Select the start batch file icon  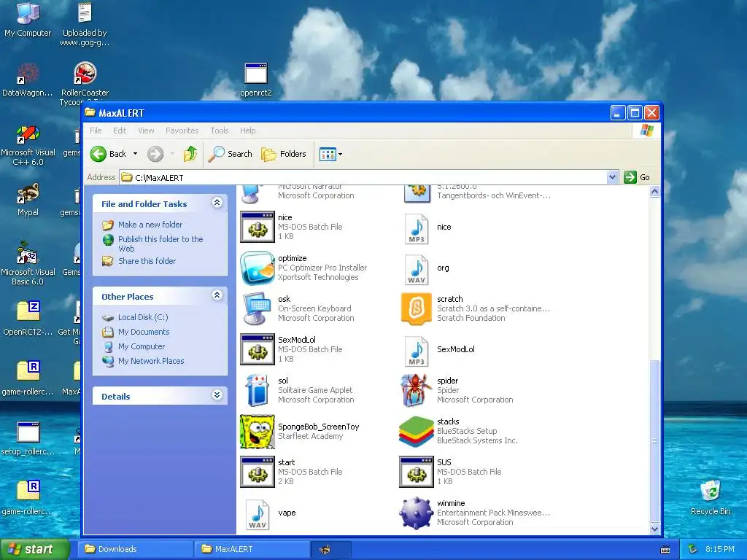258,472
